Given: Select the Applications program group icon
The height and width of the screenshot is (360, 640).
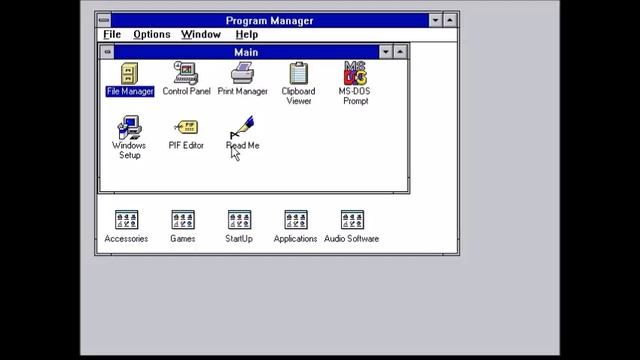Looking at the screenshot, I should [296, 220].
